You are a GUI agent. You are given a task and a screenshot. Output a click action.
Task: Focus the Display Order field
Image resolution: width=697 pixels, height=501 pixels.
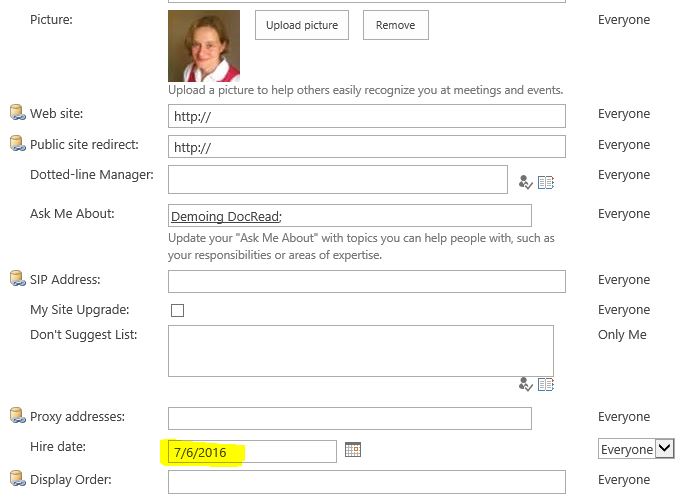pyautogui.click(x=367, y=482)
